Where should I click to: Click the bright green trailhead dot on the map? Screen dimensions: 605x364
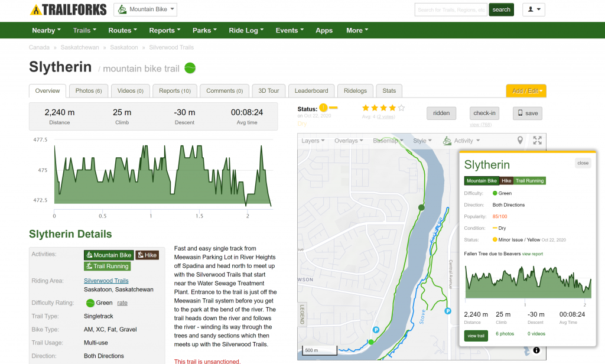pyautogui.click(x=371, y=342)
